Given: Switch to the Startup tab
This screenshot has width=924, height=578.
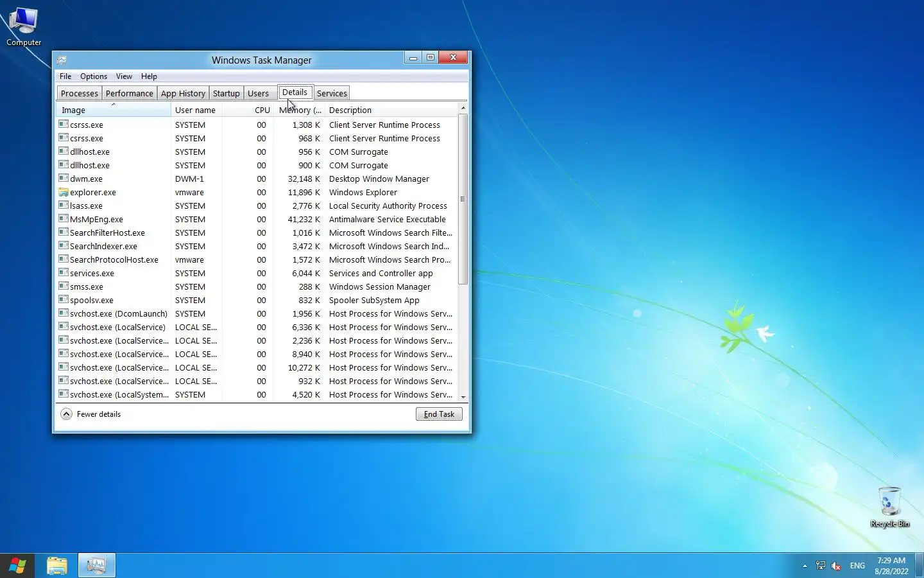Looking at the screenshot, I should [227, 93].
